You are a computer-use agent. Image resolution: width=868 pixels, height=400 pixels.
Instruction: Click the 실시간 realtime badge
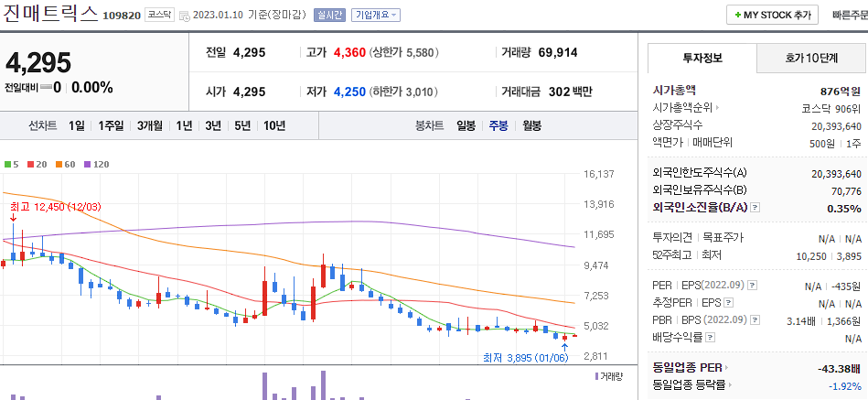pyautogui.click(x=330, y=15)
